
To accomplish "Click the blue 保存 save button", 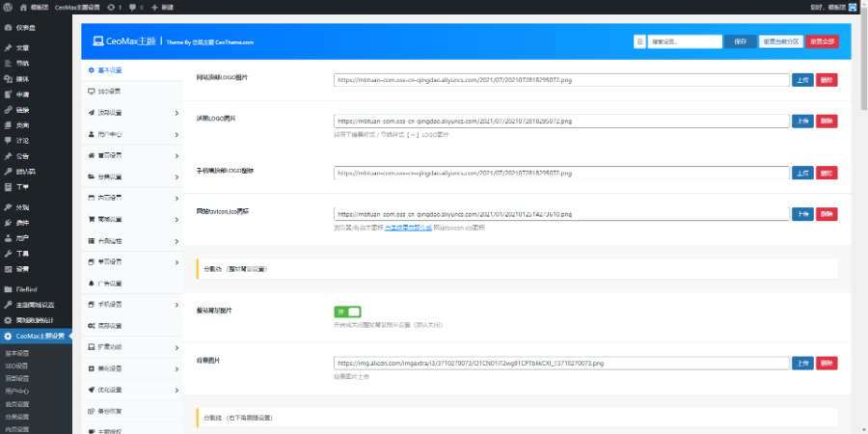I will click(740, 41).
